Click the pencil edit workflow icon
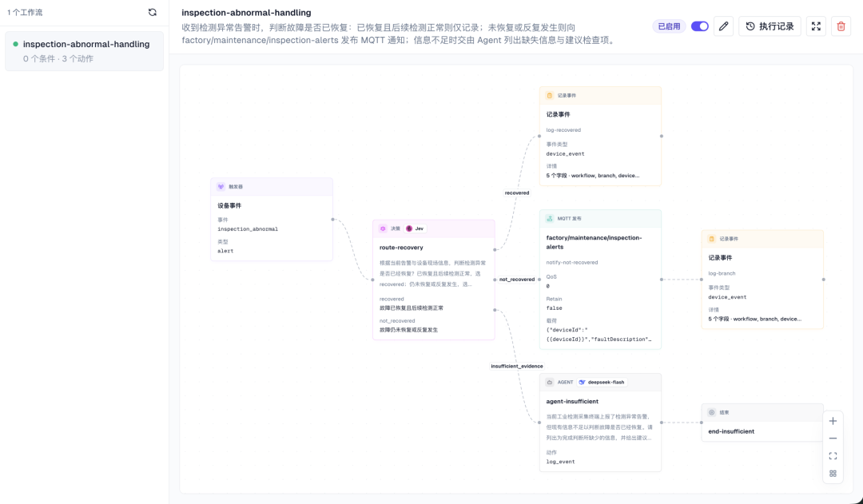Image resolution: width=863 pixels, height=504 pixels. tap(723, 26)
